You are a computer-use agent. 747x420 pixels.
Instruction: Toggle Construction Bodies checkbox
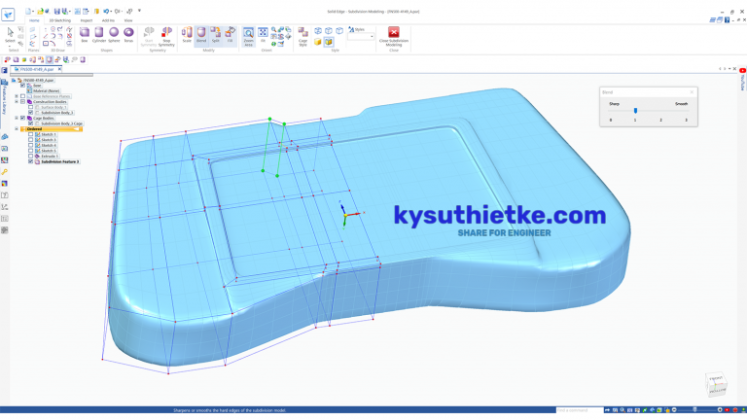tap(22, 101)
